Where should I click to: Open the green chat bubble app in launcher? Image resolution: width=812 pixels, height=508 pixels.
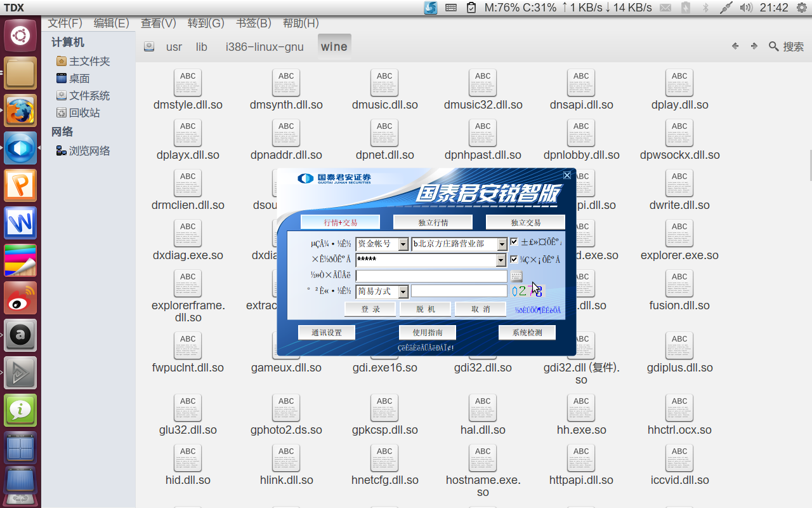tap(20, 410)
